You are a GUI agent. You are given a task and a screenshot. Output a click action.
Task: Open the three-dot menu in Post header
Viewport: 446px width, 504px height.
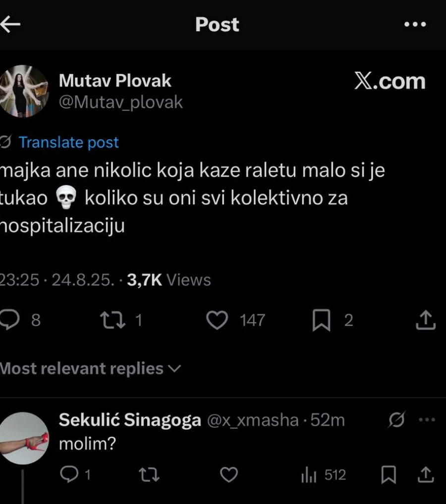pos(415,24)
